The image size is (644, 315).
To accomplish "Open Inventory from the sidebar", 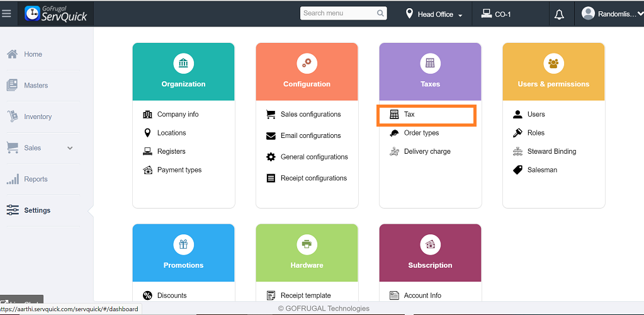I will (x=38, y=117).
